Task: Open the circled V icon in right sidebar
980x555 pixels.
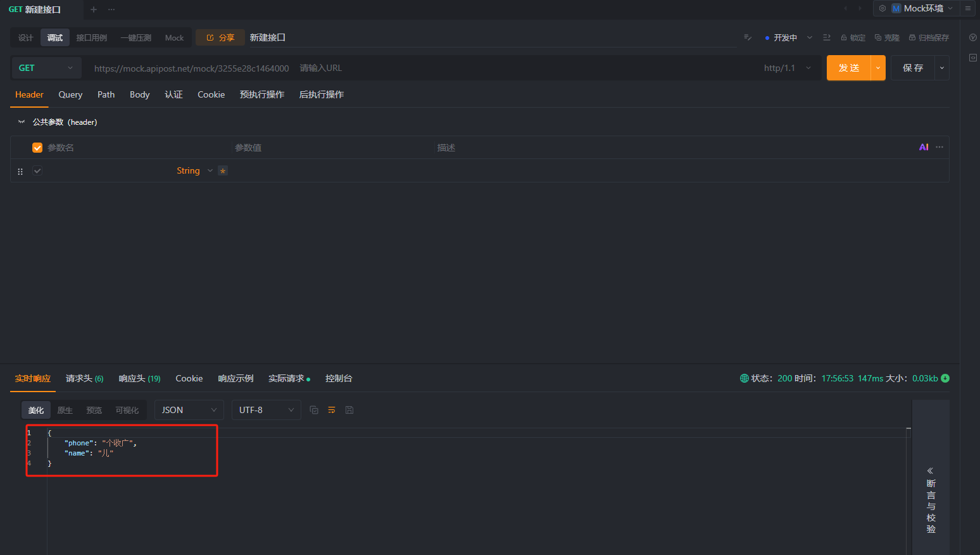Action: pos(973,37)
